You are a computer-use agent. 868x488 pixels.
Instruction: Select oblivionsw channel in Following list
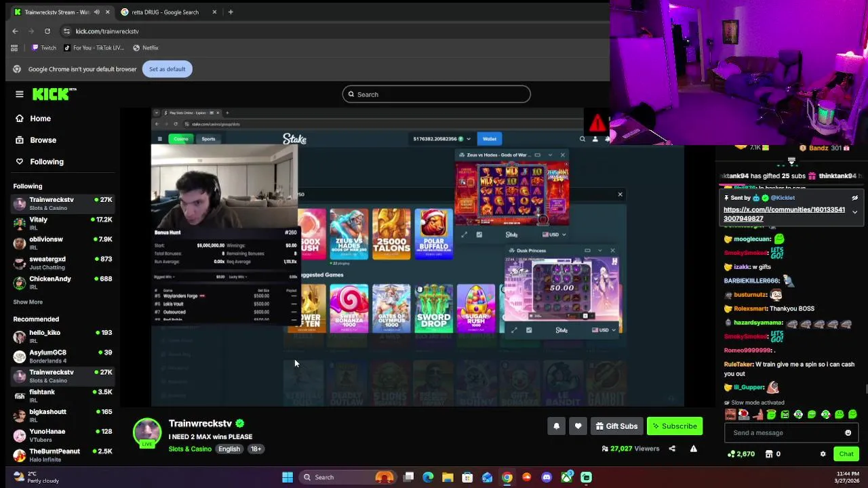click(62, 243)
